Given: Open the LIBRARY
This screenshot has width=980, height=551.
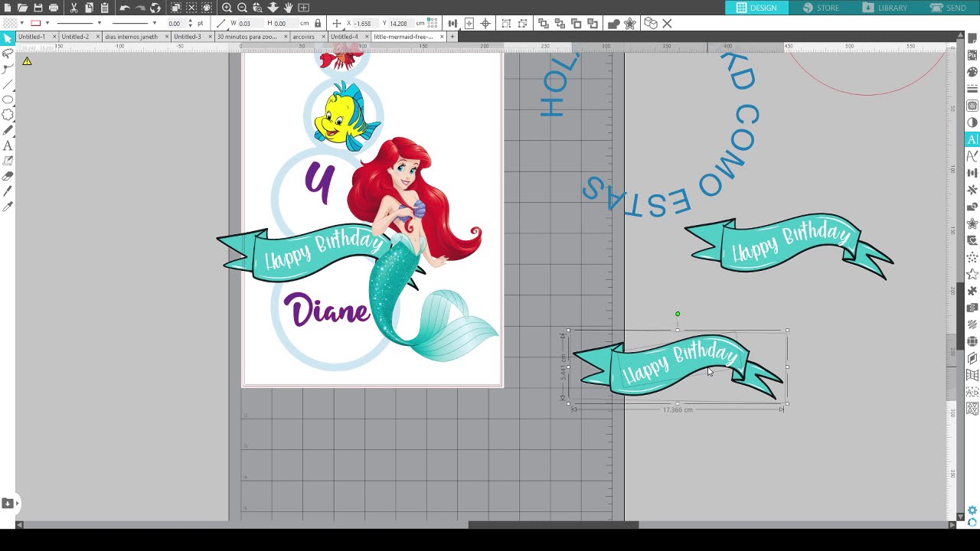Looking at the screenshot, I should pos(884,8).
